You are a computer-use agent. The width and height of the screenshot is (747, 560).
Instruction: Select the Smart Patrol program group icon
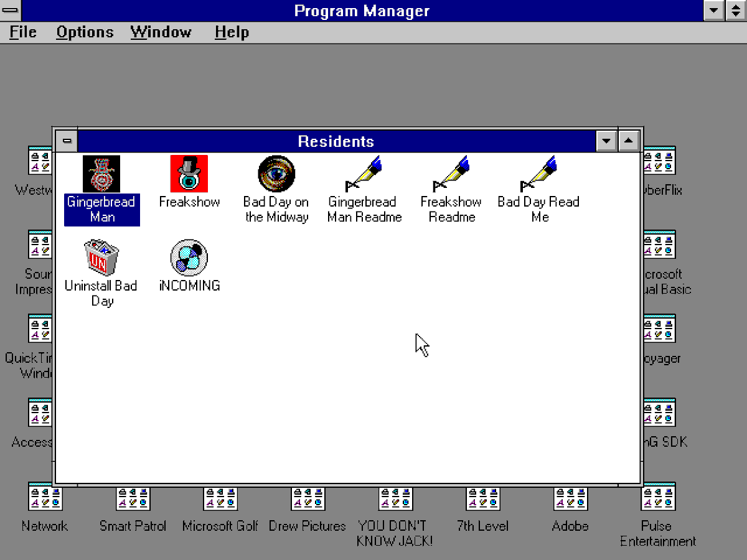(133, 497)
